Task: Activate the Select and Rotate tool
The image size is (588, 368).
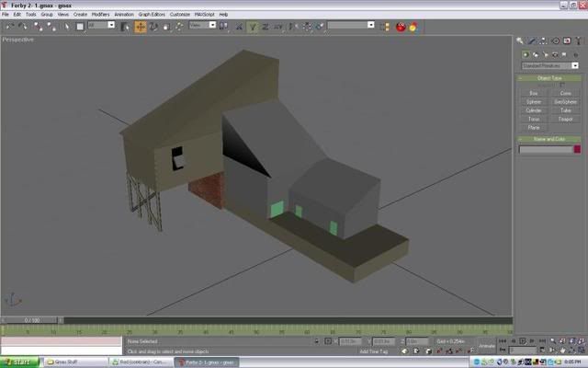Action: pyautogui.click(x=153, y=27)
